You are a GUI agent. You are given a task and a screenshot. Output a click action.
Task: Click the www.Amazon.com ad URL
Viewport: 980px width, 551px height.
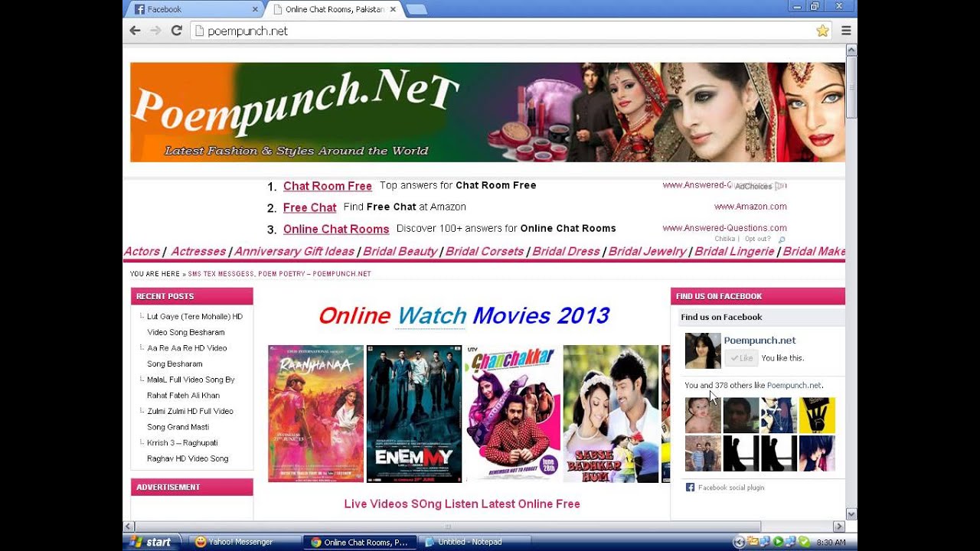coord(750,207)
